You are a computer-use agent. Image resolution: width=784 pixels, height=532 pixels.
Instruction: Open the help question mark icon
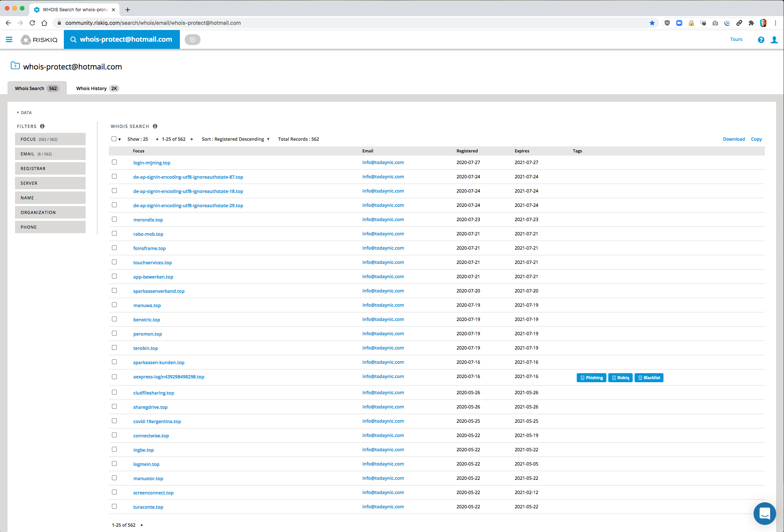[761, 40]
